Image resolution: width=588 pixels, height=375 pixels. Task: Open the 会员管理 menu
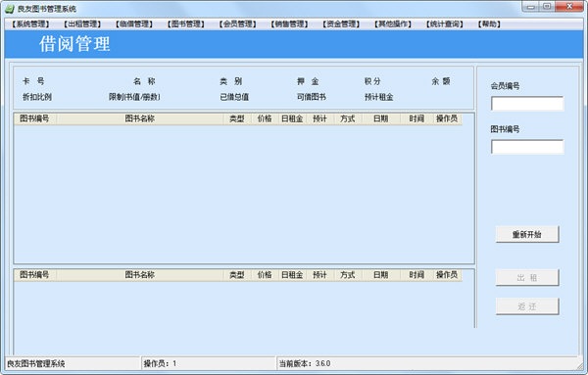(237, 24)
